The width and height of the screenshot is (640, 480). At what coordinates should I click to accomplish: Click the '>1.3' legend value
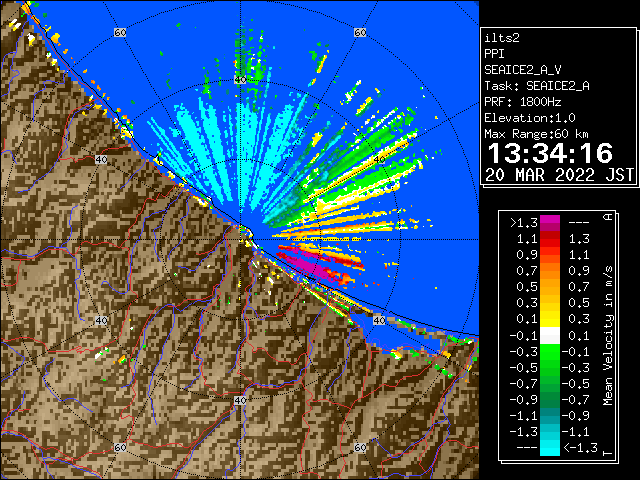click(524, 223)
